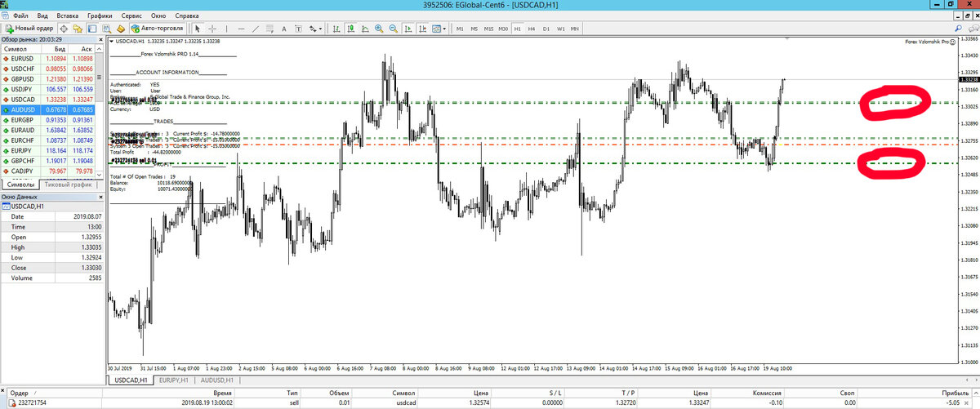Toggle the Auto-trading button

[x=157, y=29]
